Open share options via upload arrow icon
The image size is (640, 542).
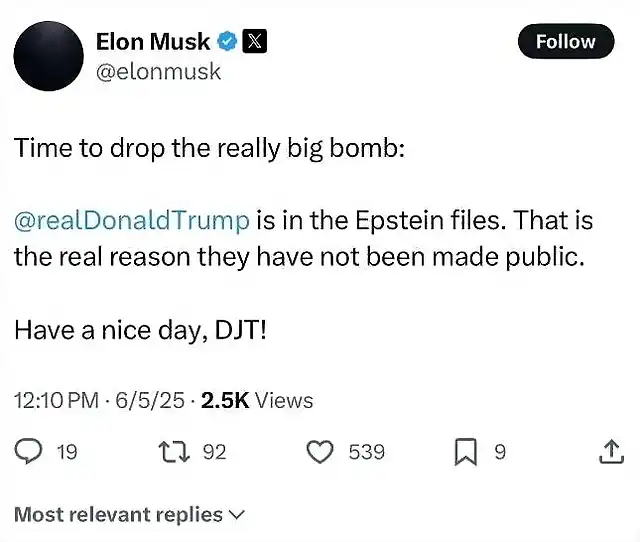click(x=611, y=451)
